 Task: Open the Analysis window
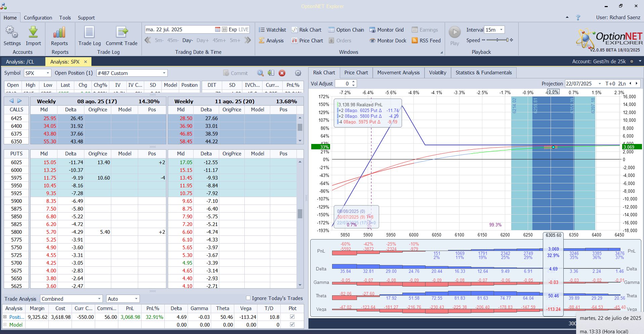coord(271,41)
